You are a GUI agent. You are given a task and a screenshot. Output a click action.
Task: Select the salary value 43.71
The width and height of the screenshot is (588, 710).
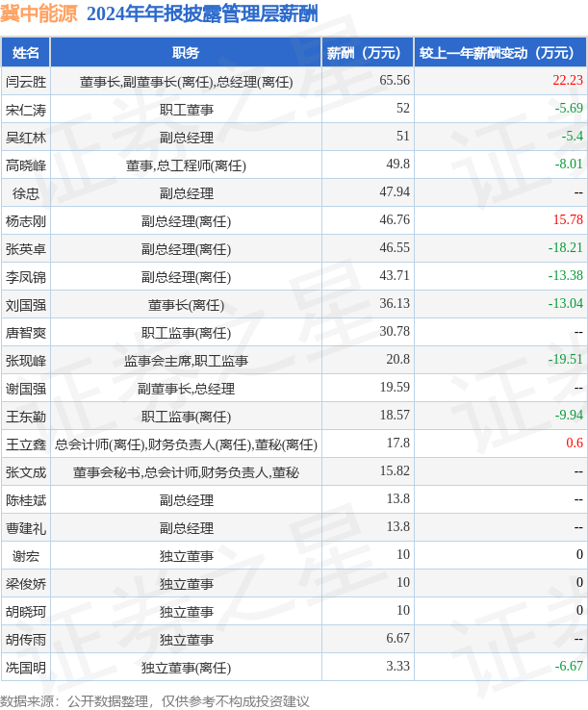coord(395,275)
